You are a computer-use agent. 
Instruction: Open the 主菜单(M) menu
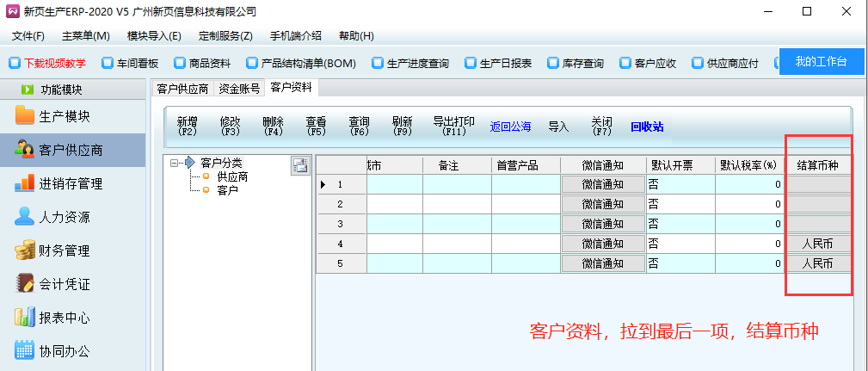point(86,35)
